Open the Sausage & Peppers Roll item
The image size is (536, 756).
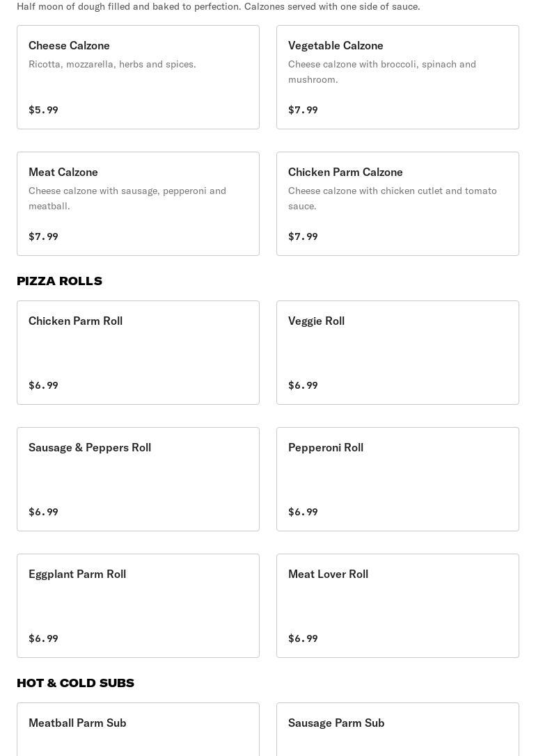click(138, 479)
